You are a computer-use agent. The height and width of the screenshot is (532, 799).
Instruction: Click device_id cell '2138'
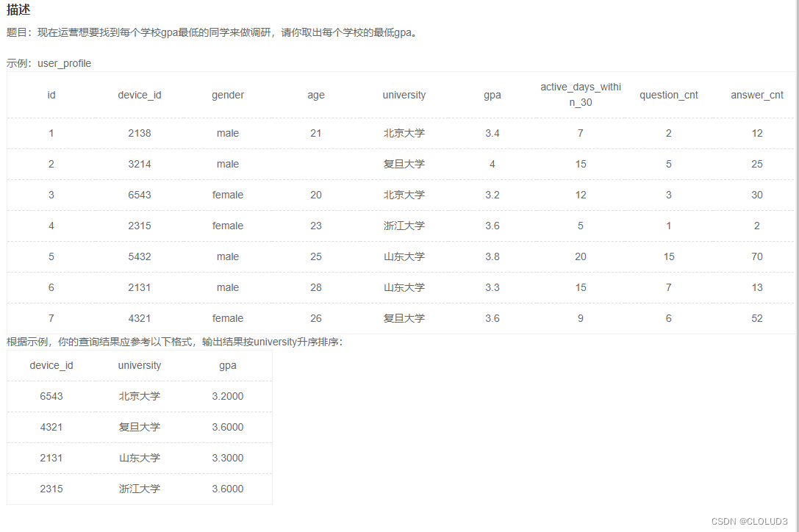coord(139,133)
